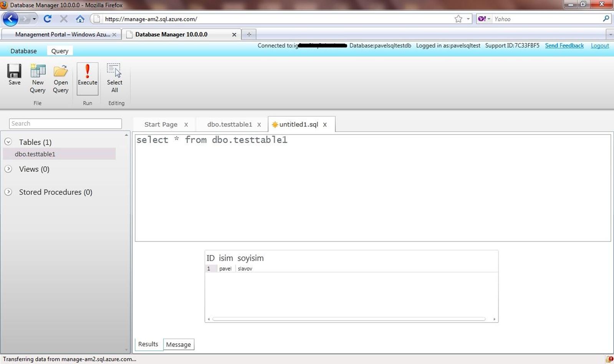Image resolution: width=614 pixels, height=364 pixels.
Task: Click the Search box in sidebar
Action: point(65,124)
